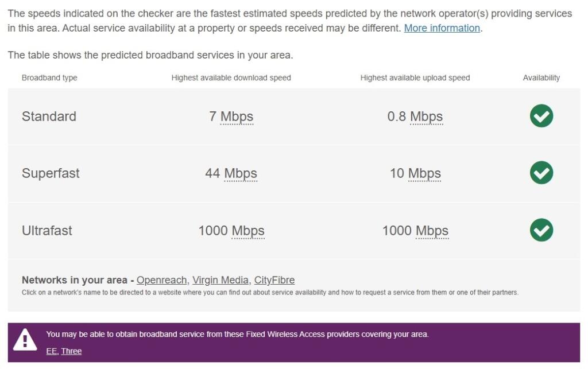Screen dimensions: 588x369
Task: Click the Broadband type column header
Action: [x=49, y=77]
